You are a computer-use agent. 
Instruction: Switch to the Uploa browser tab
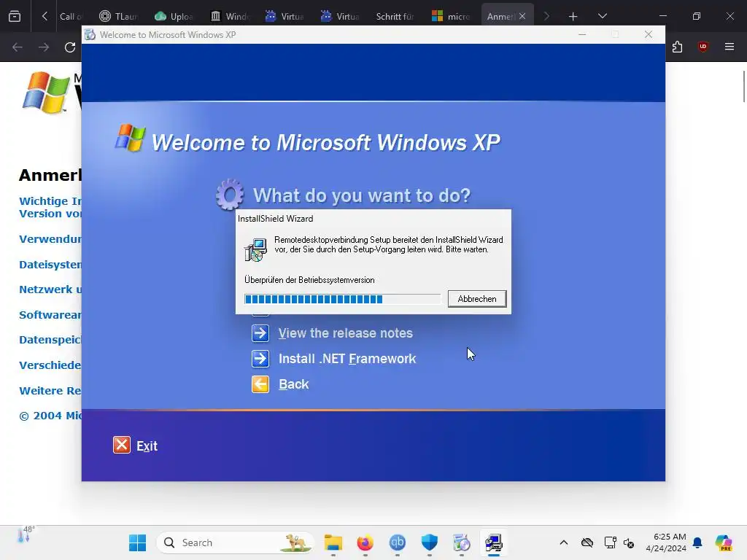pyautogui.click(x=174, y=16)
